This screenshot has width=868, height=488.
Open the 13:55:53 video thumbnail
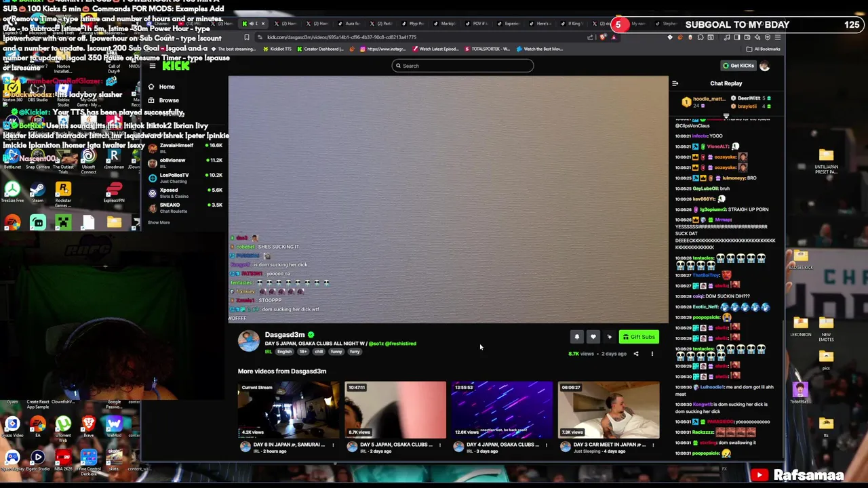pyautogui.click(x=502, y=410)
